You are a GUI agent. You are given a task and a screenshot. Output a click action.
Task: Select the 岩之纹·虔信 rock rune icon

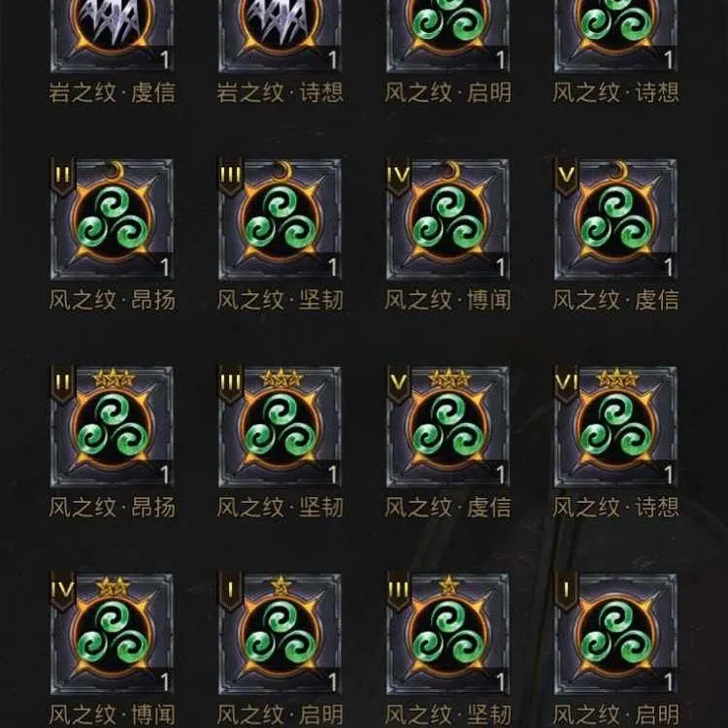[x=112, y=36]
